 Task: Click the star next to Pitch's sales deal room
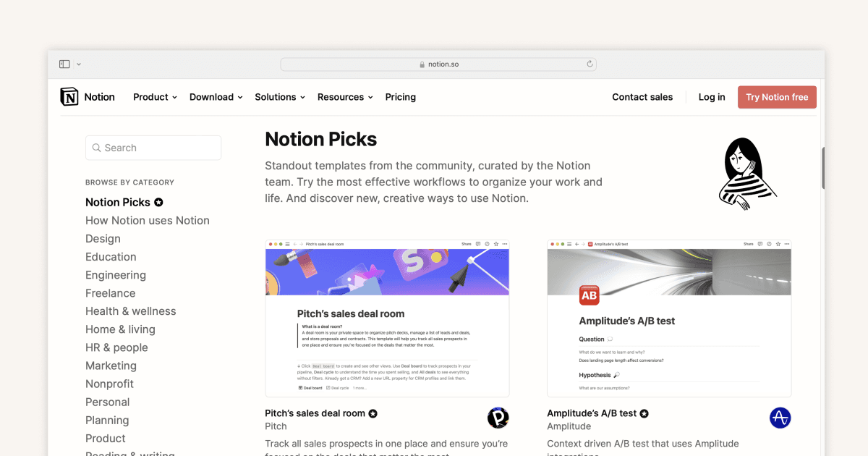[373, 413]
